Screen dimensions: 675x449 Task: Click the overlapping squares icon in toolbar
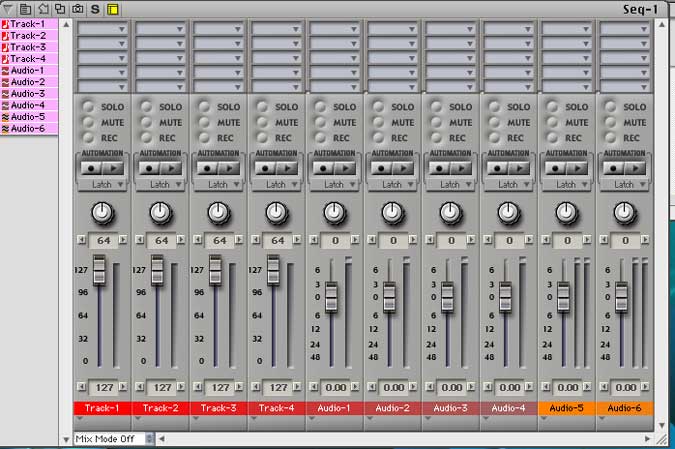[60, 8]
